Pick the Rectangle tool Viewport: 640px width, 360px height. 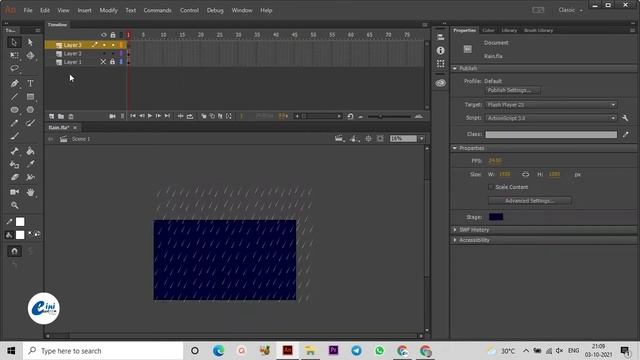coord(30,97)
